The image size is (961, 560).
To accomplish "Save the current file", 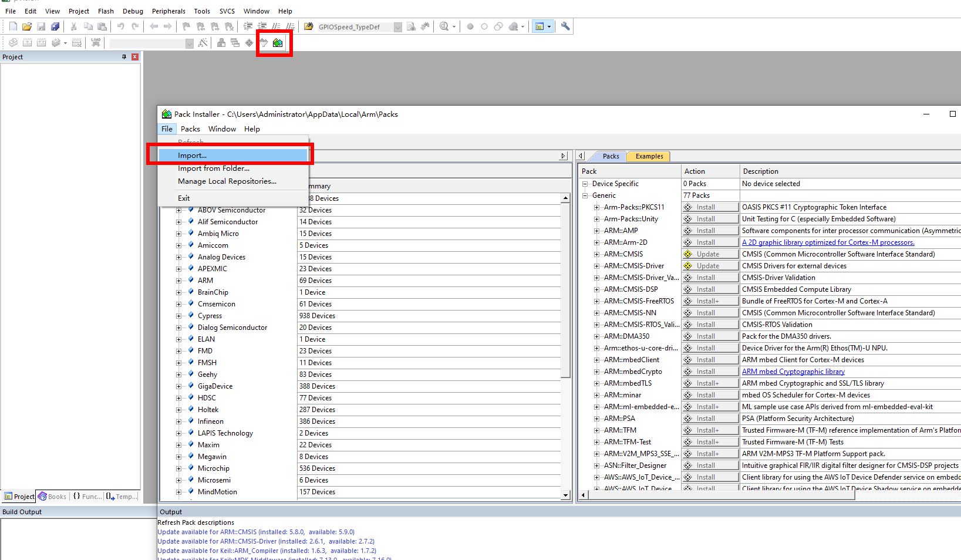I will pos(41,26).
